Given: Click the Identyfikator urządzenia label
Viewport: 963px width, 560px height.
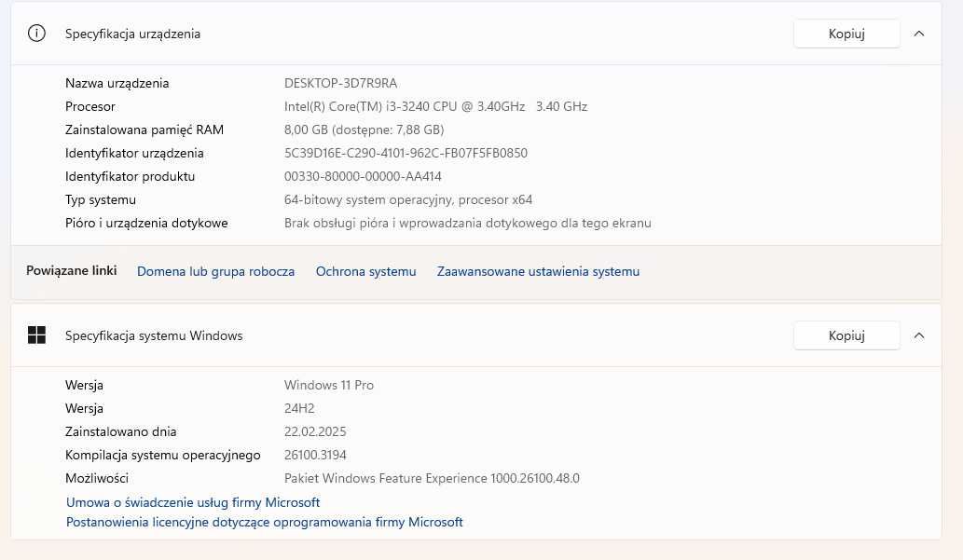Looking at the screenshot, I should (x=134, y=153).
